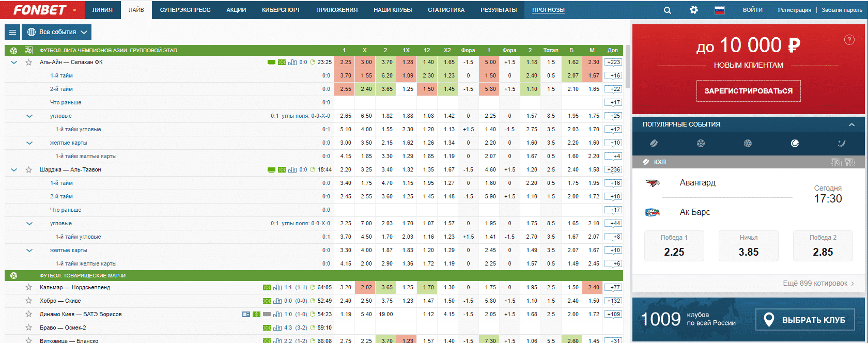Click the field icon in the Asian Champions League header
Screen dimensions: 868x343
[x=28, y=50]
